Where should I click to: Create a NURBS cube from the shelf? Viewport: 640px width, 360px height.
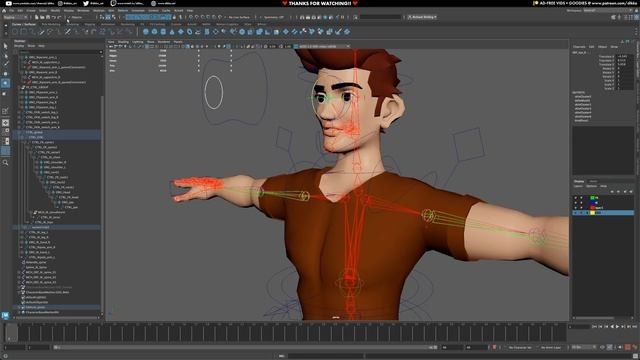click(x=154, y=31)
